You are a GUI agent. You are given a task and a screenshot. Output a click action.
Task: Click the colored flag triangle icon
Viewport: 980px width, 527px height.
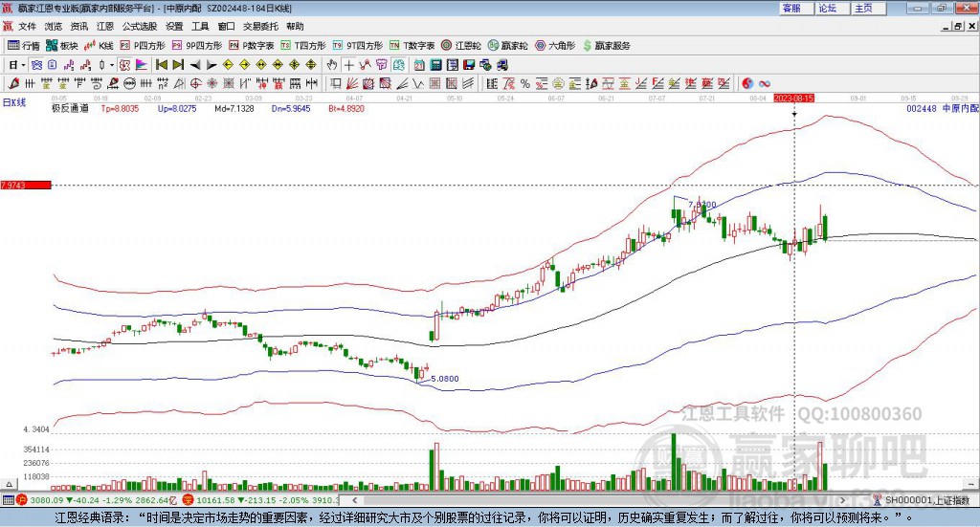click(x=142, y=65)
